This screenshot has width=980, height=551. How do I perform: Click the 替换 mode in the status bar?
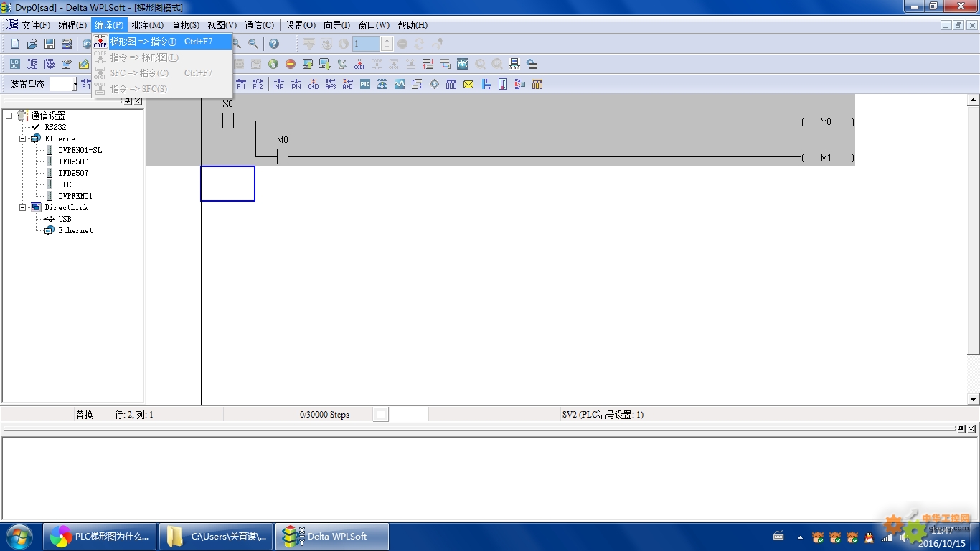point(85,415)
